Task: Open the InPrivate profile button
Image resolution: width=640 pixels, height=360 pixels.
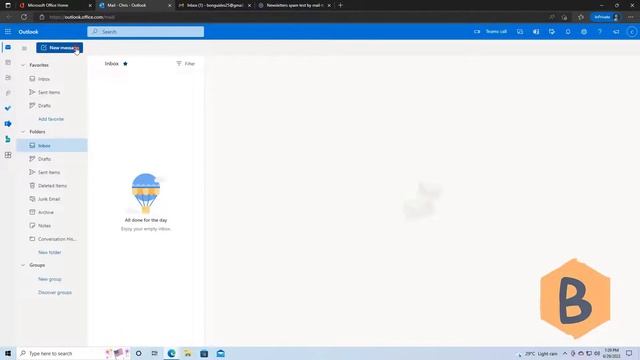Action: (606, 17)
